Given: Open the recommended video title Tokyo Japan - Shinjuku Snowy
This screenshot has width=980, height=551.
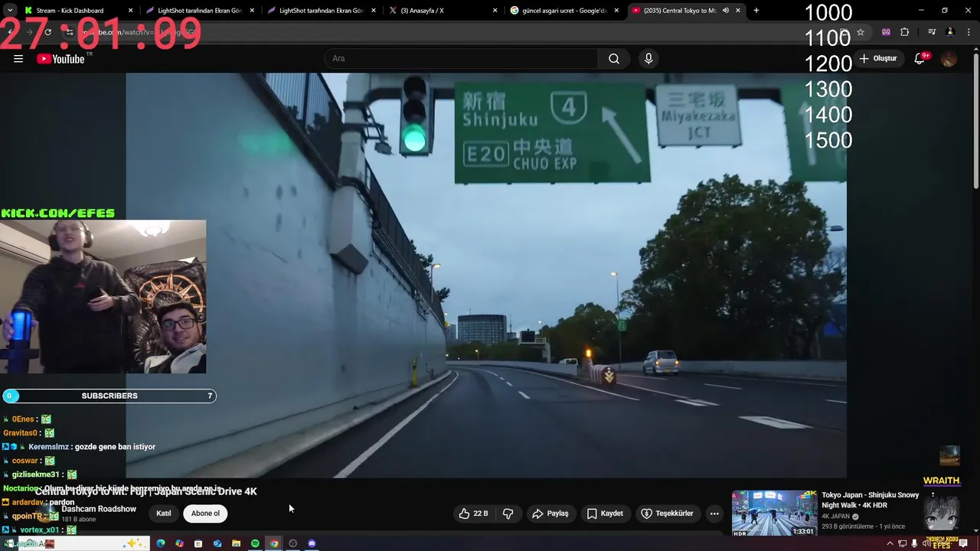Looking at the screenshot, I should (x=871, y=500).
